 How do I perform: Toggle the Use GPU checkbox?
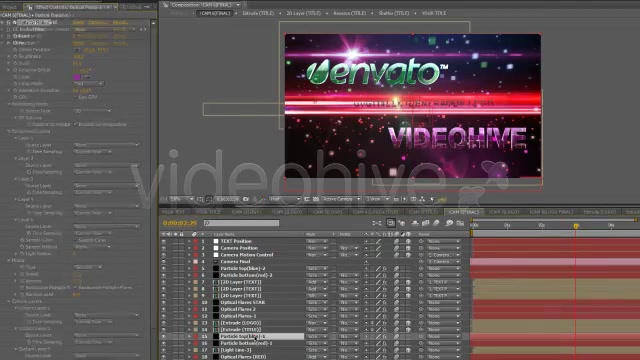pyautogui.click(x=75, y=97)
